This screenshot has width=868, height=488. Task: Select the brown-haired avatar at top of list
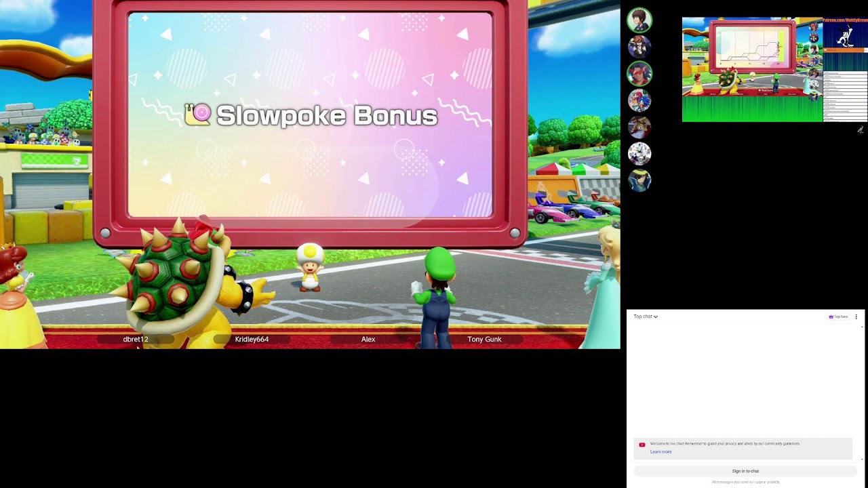point(639,20)
